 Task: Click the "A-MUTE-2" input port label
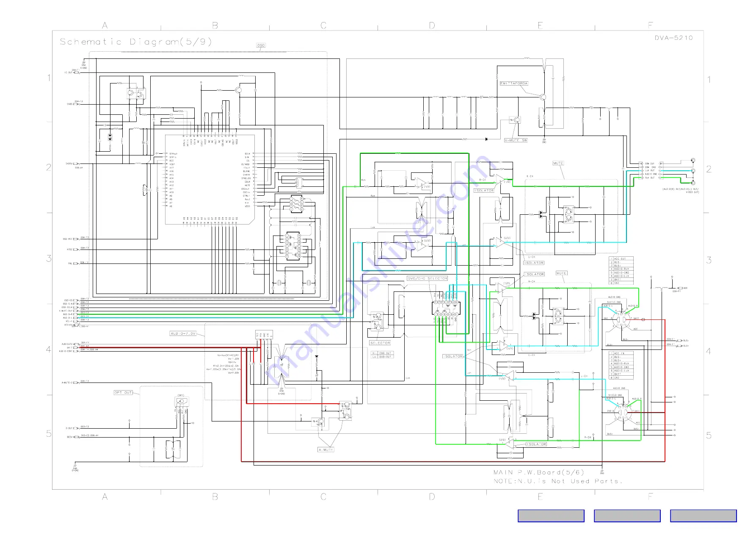(x=67, y=383)
